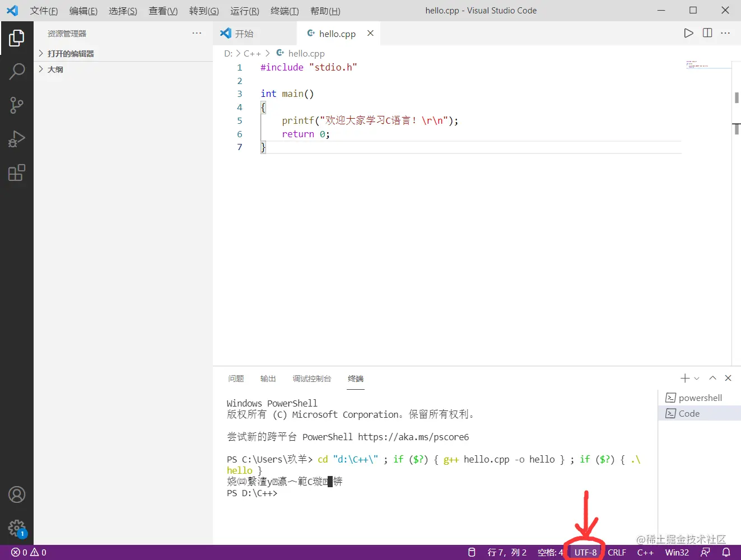Open the Run and Debug view

[17, 139]
